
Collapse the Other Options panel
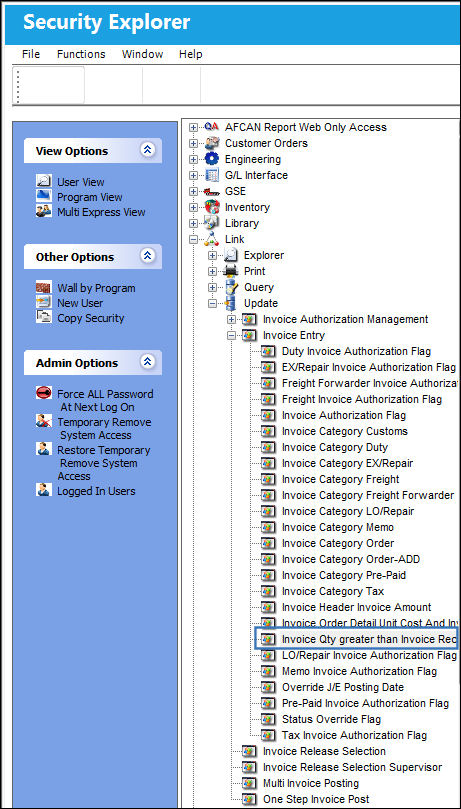148,256
